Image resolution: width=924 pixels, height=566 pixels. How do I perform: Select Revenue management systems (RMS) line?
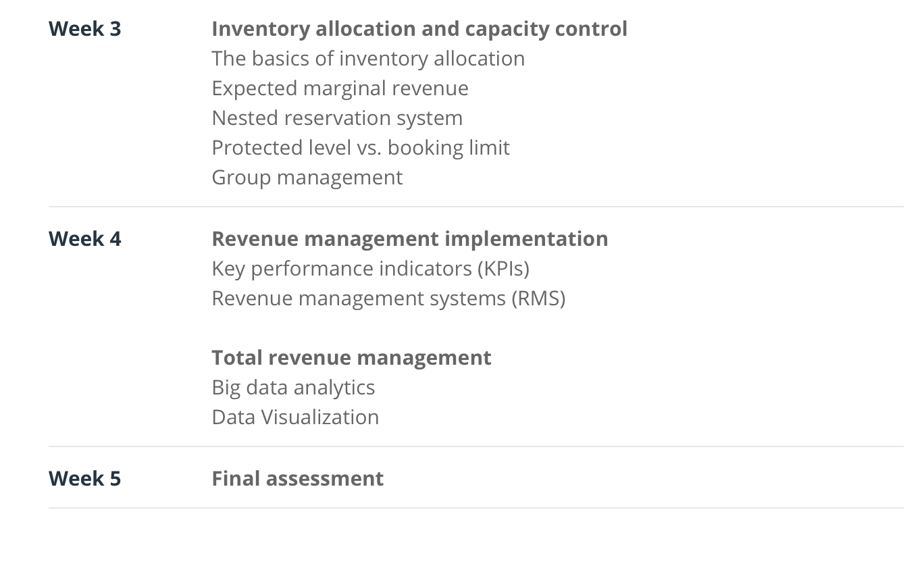(388, 299)
